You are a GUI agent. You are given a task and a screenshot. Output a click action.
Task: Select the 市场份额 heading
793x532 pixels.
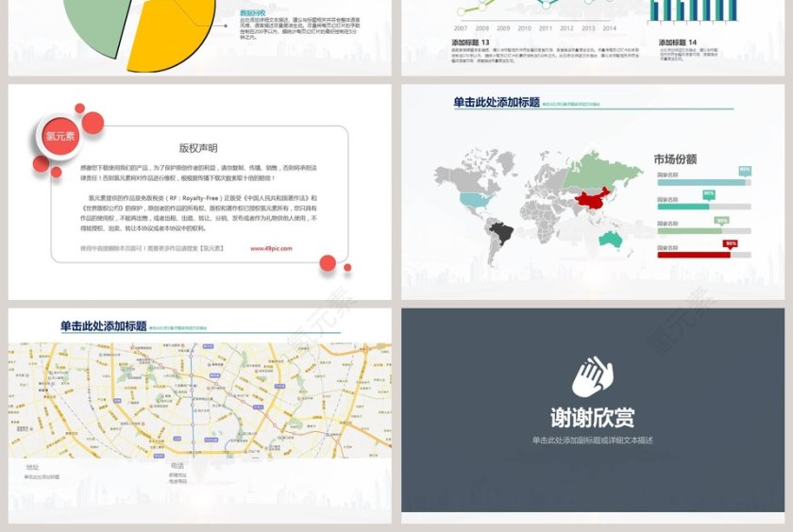coord(675,159)
